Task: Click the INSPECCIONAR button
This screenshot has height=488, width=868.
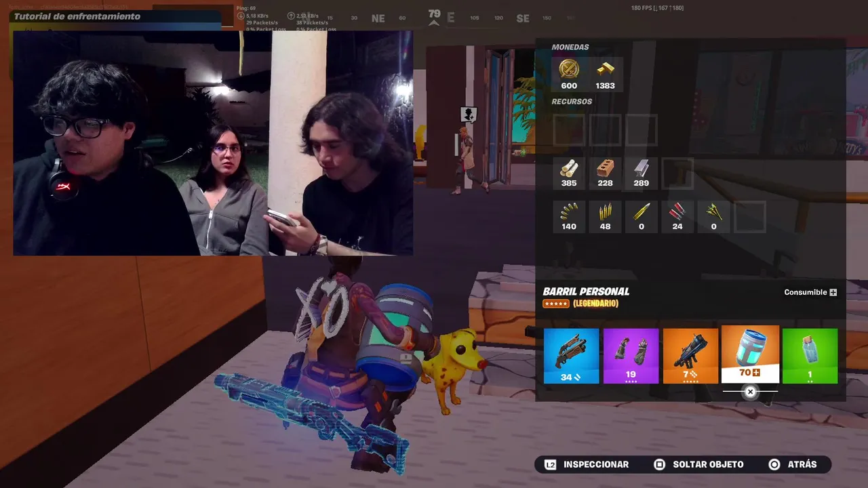Action: 587,464
